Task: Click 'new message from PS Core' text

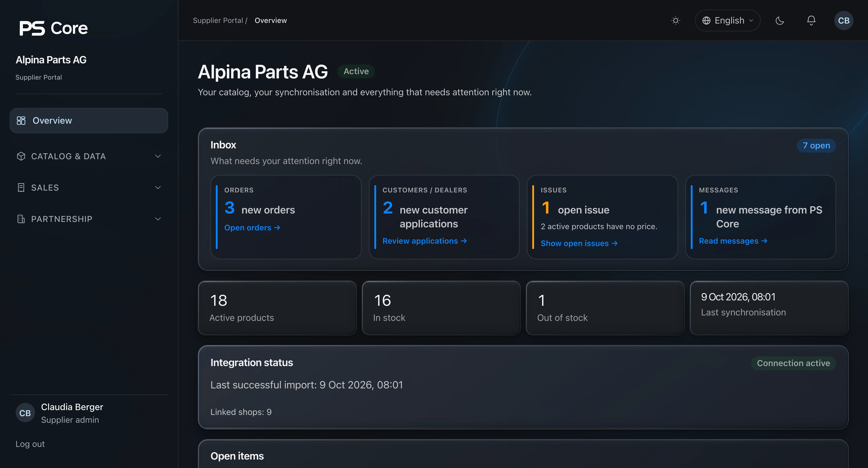Action: [769, 217]
